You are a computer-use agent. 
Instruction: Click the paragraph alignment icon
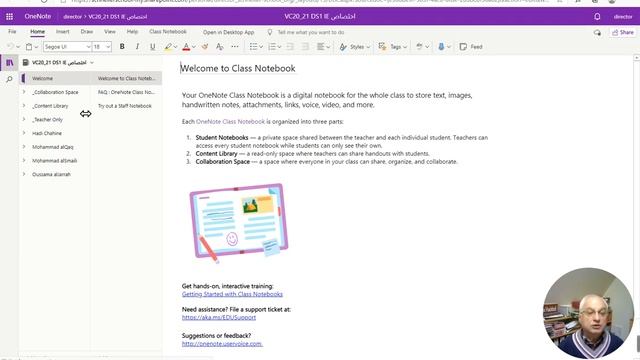point(321,47)
